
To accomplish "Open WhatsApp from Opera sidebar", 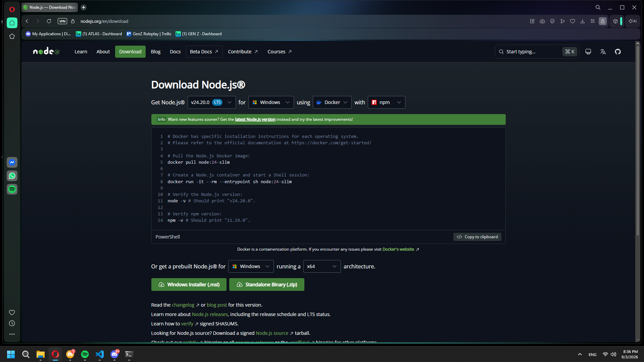I will coord(12,176).
